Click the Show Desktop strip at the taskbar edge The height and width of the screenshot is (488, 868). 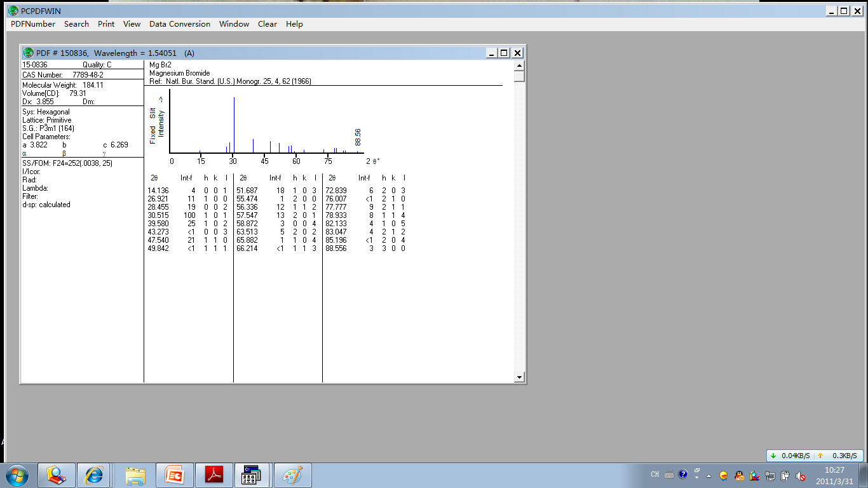click(864, 475)
